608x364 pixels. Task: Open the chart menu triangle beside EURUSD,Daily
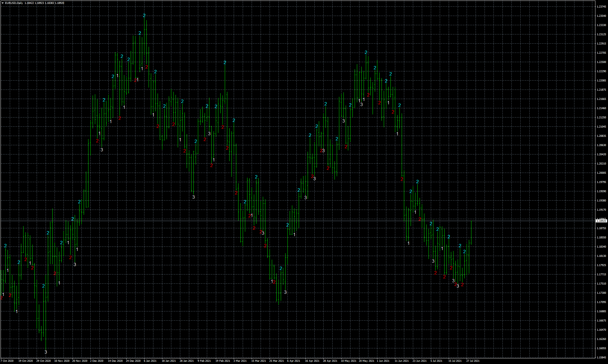point(3,3)
